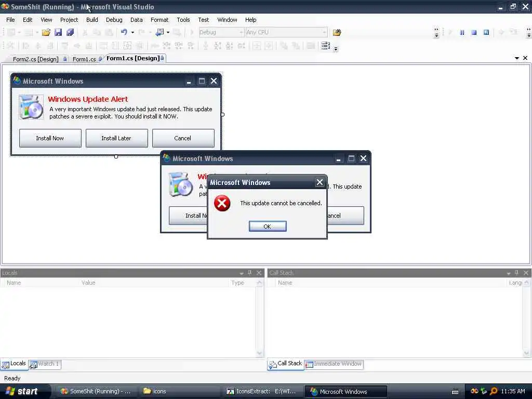Open the Navigate Backward dropdown arrow
The width and height of the screenshot is (532, 399).
click(168, 32)
